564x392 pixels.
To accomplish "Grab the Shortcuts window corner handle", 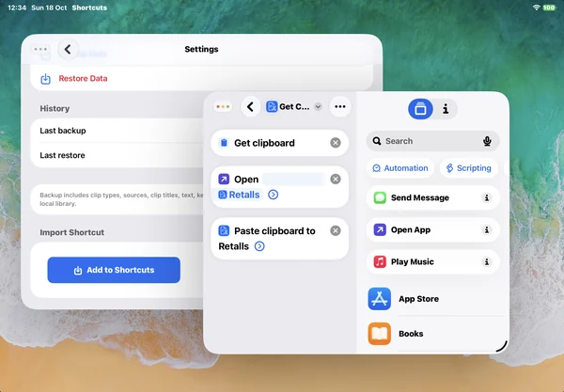I will [502, 346].
